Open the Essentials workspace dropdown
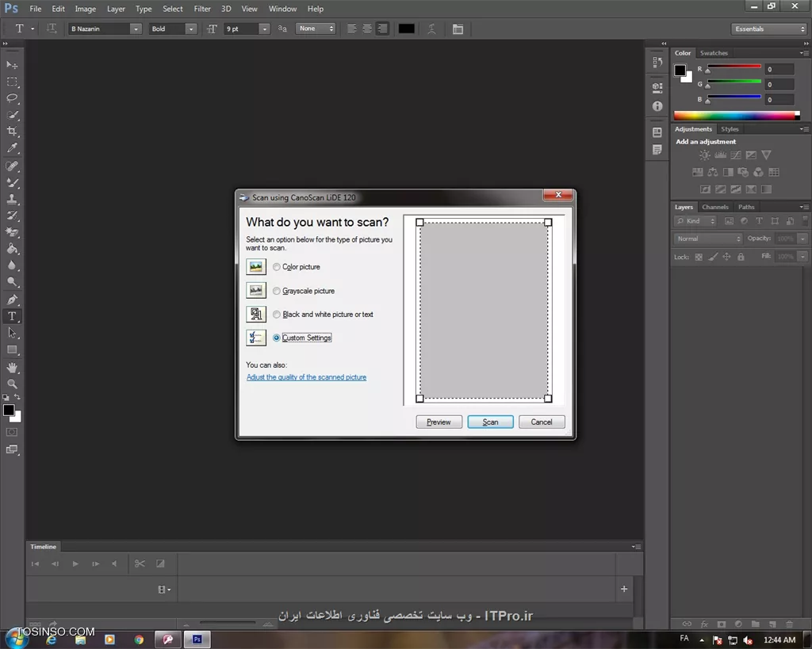 (769, 29)
